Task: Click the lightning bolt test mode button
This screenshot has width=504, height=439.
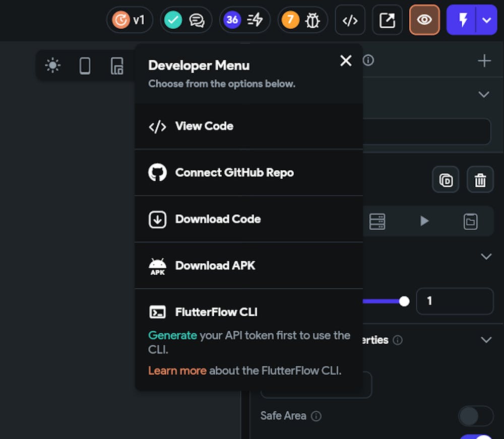Action: tap(462, 20)
